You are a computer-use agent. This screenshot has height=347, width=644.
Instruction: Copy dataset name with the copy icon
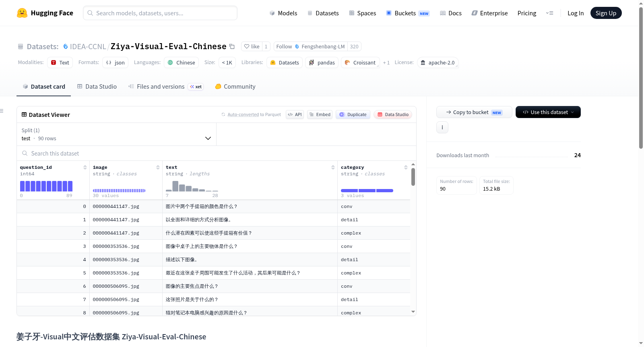point(232,46)
